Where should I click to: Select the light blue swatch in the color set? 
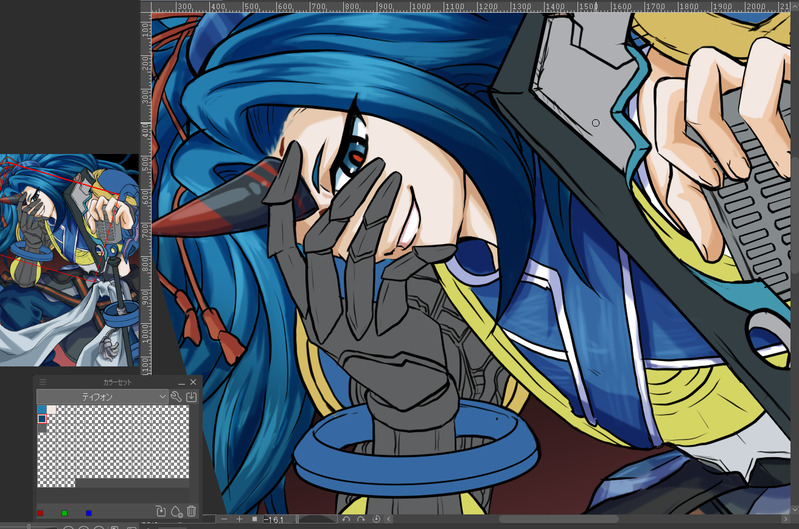click(x=42, y=409)
